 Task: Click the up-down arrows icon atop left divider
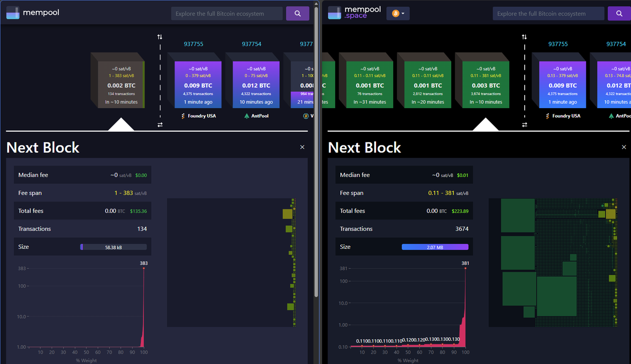pos(160,37)
